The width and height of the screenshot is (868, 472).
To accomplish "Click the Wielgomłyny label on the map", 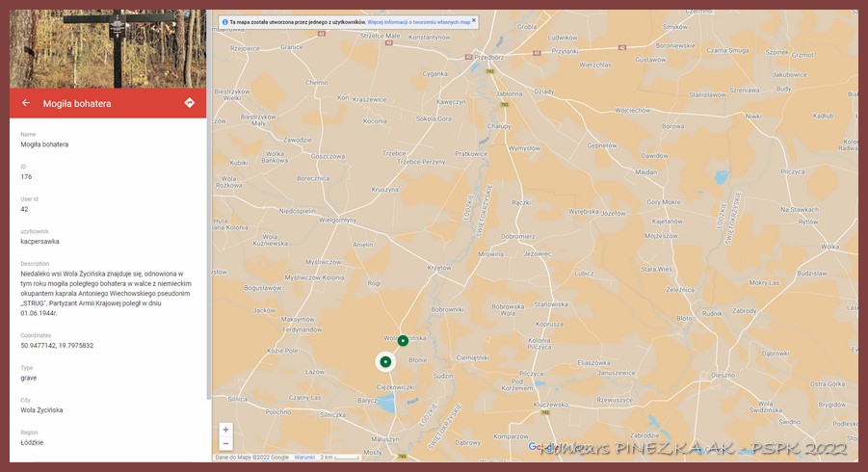I will 338,220.
